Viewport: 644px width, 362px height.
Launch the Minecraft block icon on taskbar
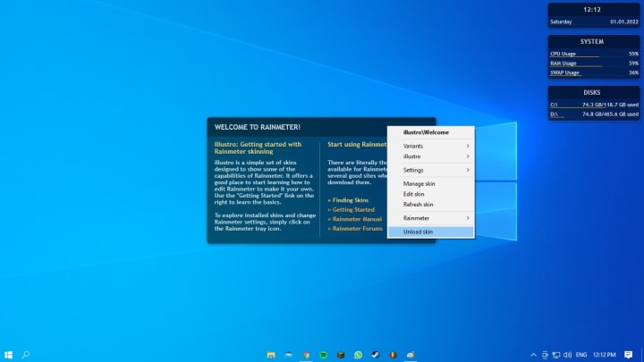(341, 355)
